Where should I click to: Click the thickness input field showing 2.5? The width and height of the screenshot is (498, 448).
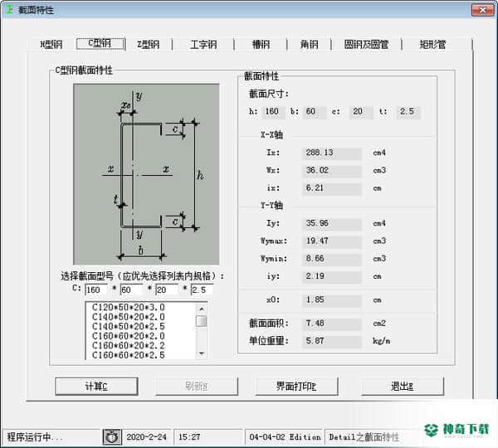pyautogui.click(x=202, y=290)
